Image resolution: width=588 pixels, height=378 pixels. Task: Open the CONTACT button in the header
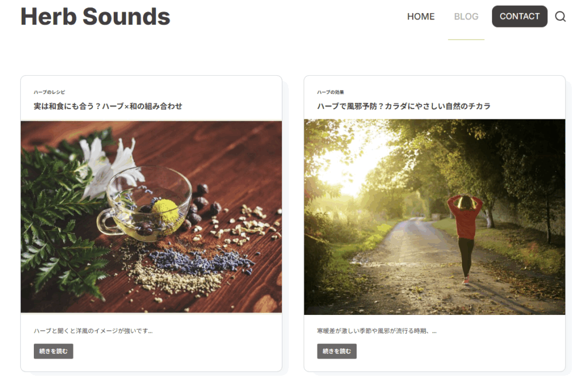[519, 16]
